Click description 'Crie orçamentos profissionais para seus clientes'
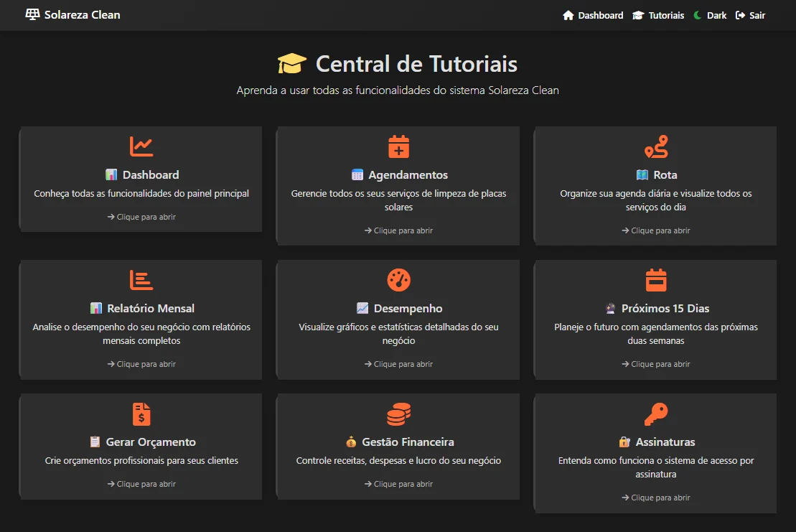Viewport: 796px width, 532px height. click(141, 460)
